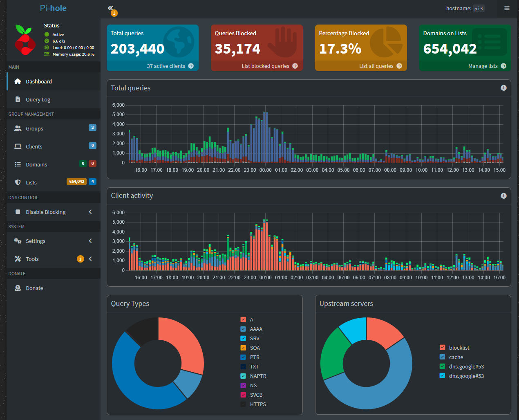
Task: Click the Pi-hole raspberry logo
Action: tap(25, 40)
